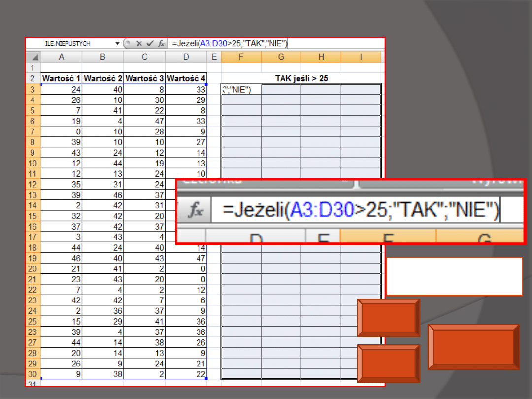This screenshot has width=532, height=399.
Task: Click the Wartość 4 header cell
Action: point(186,78)
